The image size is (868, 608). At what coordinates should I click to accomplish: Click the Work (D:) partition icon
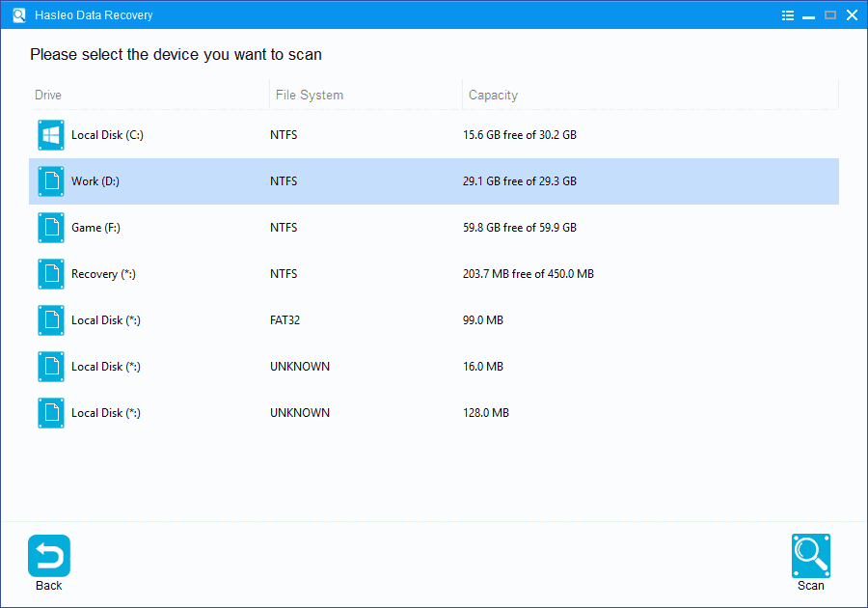click(x=50, y=181)
